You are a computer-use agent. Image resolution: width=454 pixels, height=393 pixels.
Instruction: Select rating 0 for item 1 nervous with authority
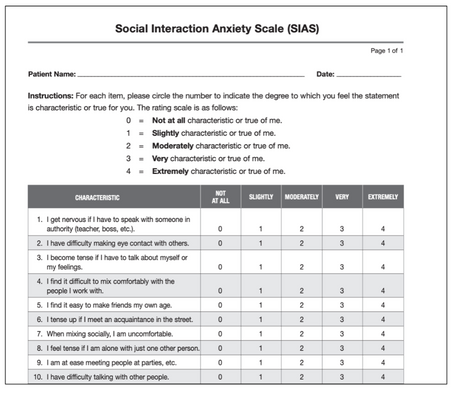(x=220, y=229)
